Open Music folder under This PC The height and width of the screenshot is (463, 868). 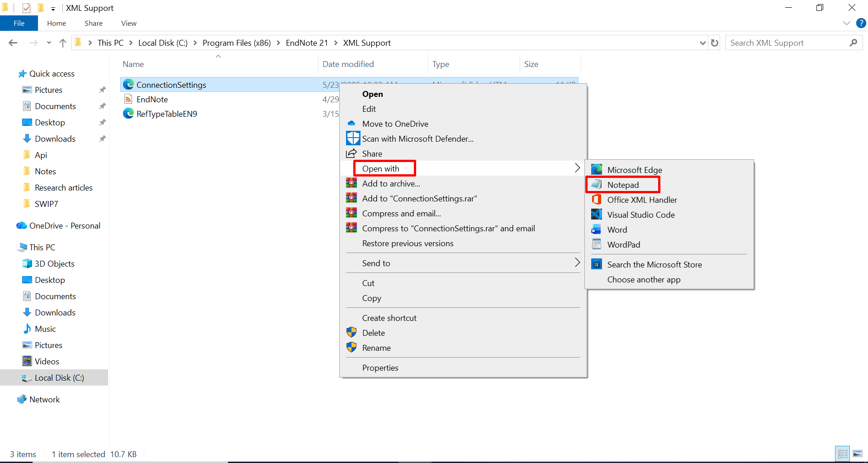(45, 329)
